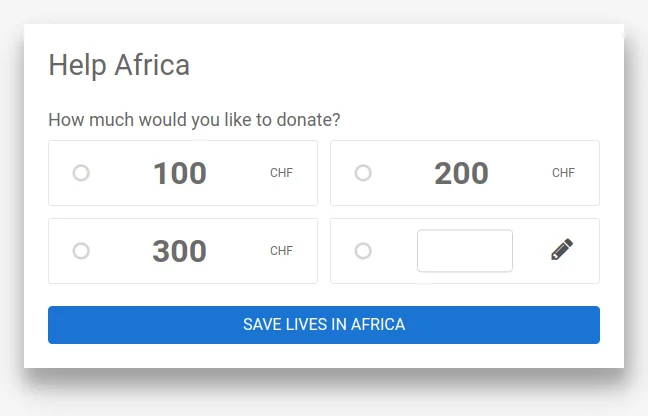Click the bold 300 amount number

(x=179, y=251)
